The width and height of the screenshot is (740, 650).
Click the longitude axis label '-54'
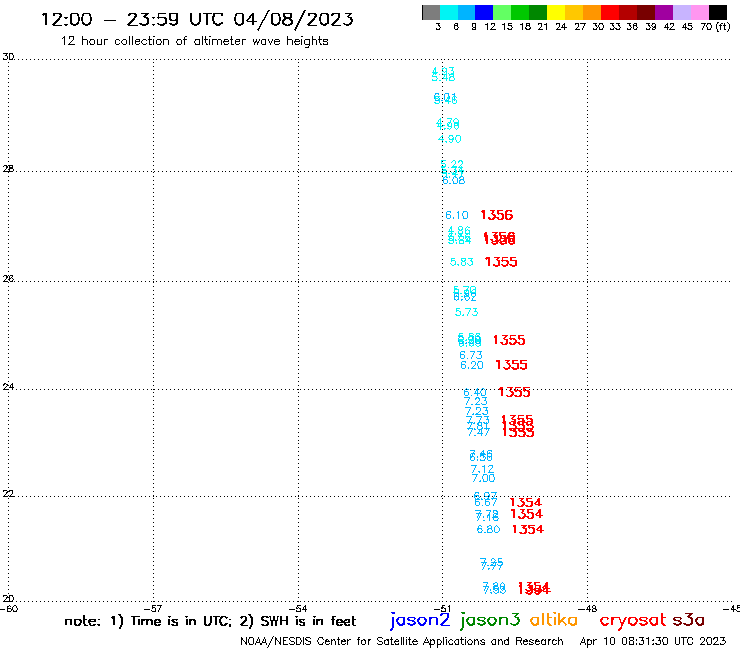[x=298, y=609]
